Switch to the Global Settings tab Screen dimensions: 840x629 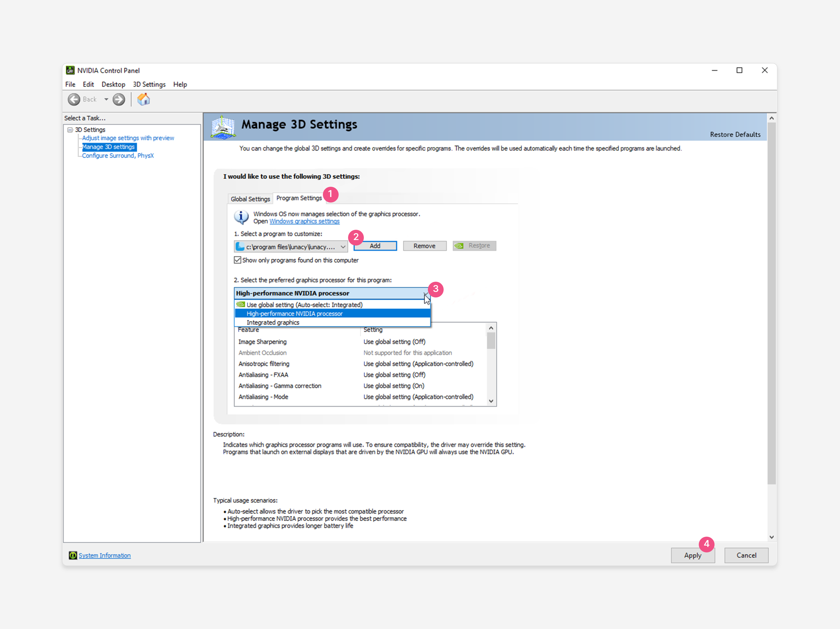pyautogui.click(x=250, y=199)
